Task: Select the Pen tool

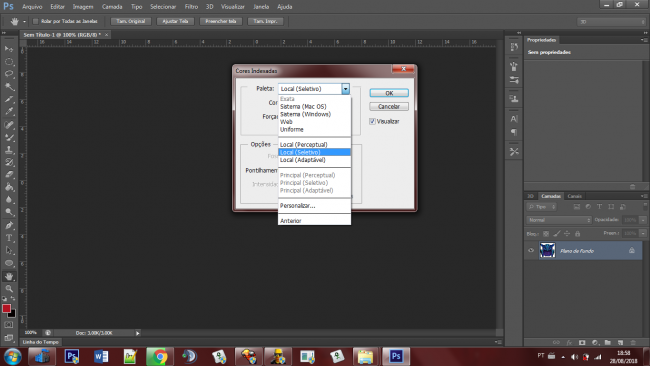Action: click(x=9, y=225)
